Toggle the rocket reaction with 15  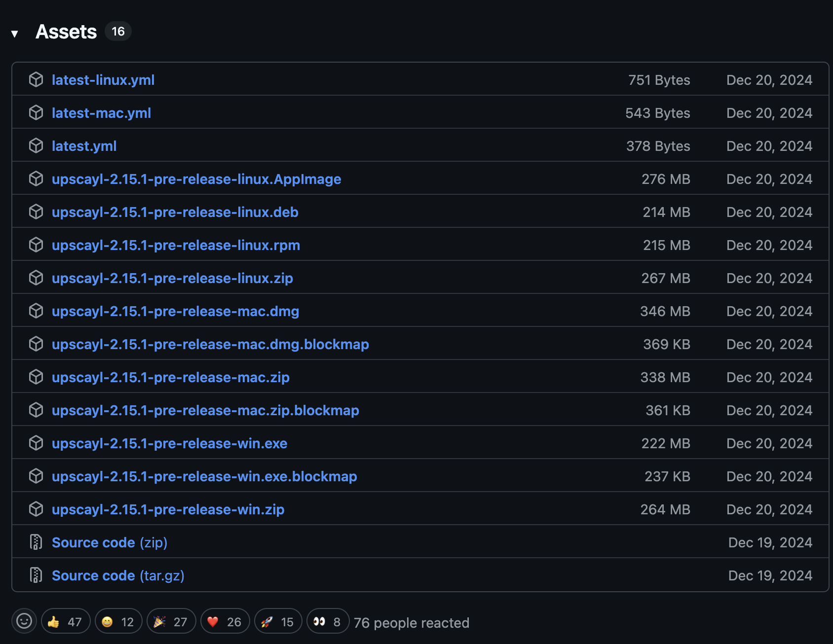(278, 621)
